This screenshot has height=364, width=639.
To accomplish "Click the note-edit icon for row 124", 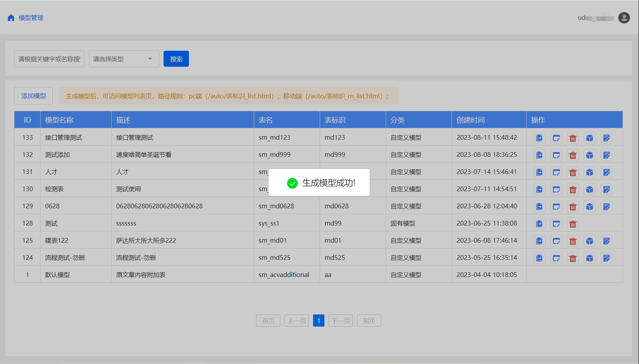I will coord(606,258).
